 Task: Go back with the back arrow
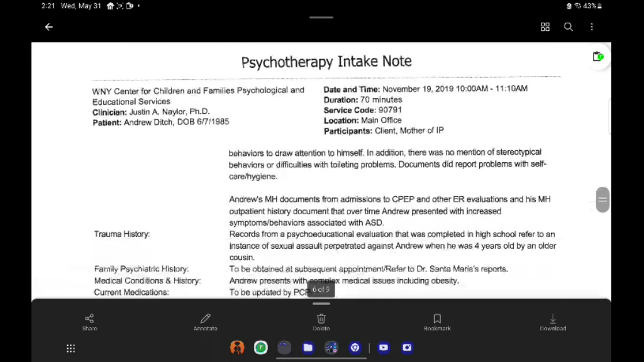point(49,27)
